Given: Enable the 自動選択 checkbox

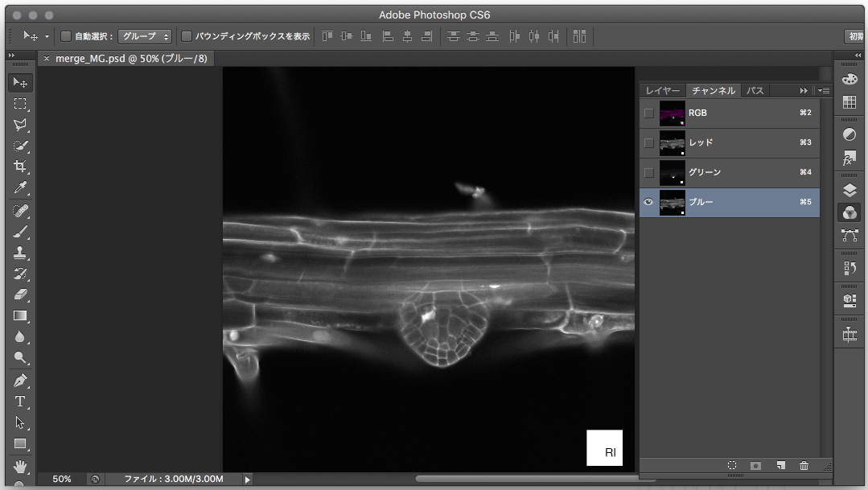Looking at the screenshot, I should pyautogui.click(x=67, y=36).
